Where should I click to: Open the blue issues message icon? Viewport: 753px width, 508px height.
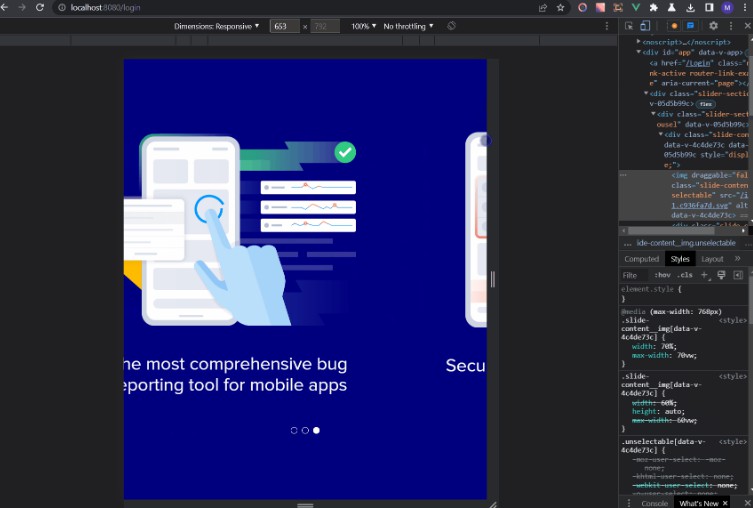pos(690,25)
